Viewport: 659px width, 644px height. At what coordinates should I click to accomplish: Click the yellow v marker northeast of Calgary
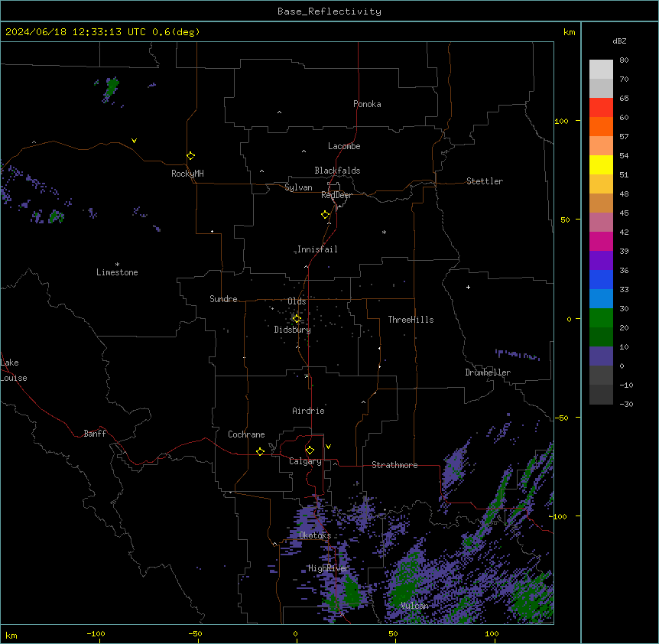[328, 447]
